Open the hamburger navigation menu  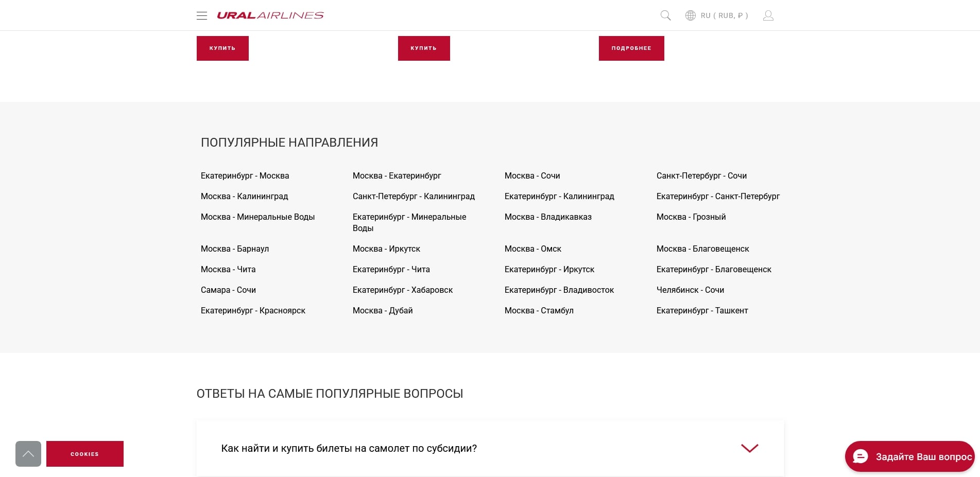pyautogui.click(x=202, y=15)
